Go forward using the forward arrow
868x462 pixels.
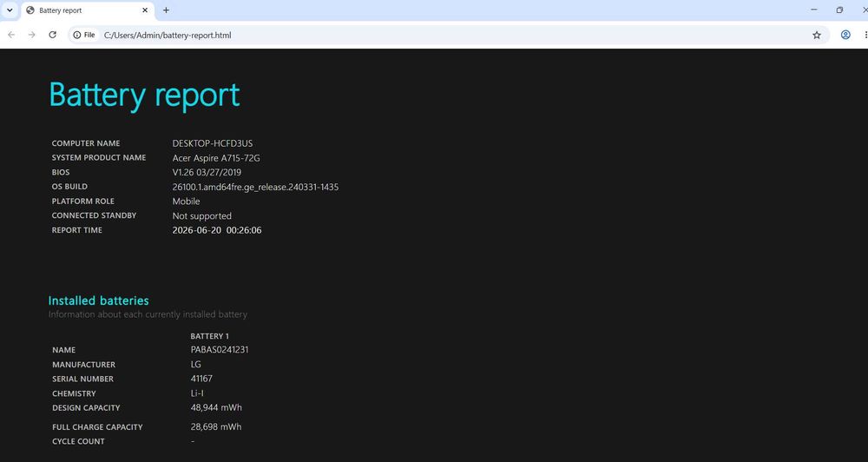[x=31, y=35]
